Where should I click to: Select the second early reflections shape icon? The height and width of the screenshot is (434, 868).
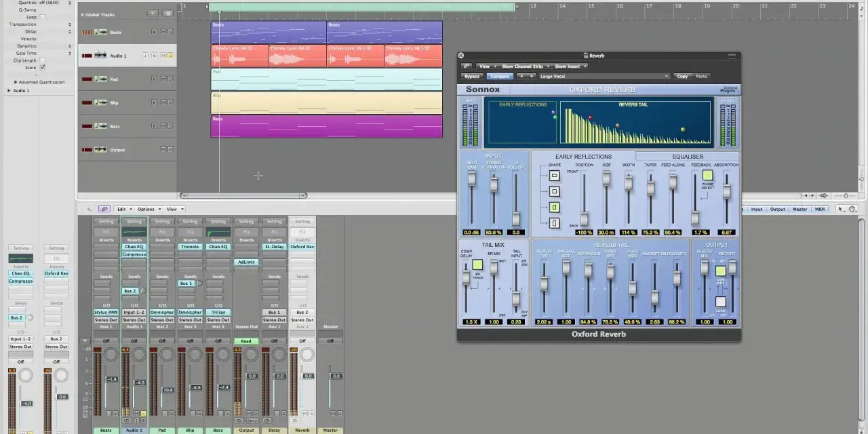[x=554, y=191]
